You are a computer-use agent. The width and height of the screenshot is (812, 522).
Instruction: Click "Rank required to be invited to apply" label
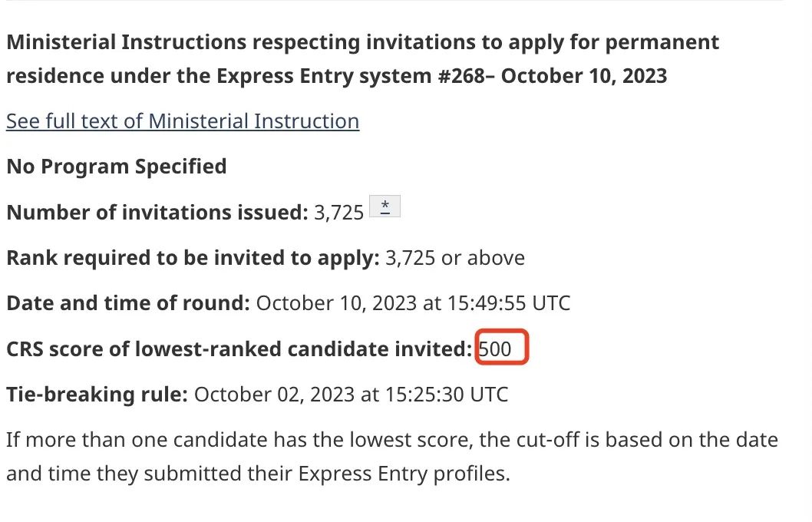(193, 258)
